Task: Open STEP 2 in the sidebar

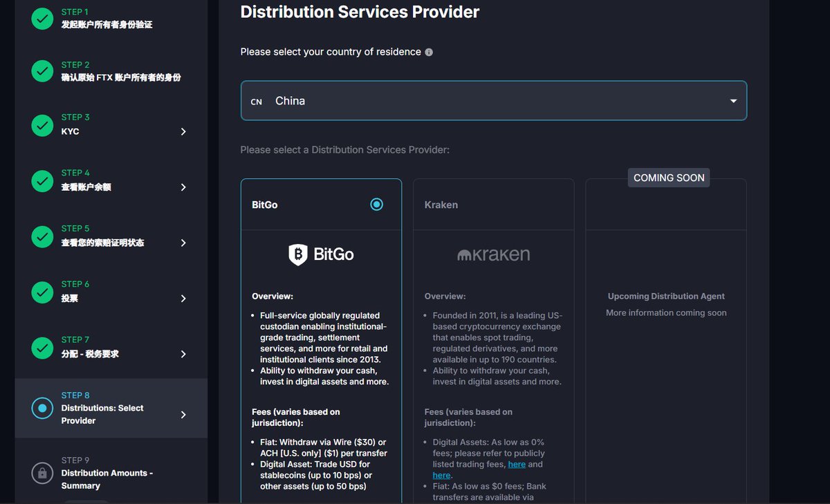Action: click(111, 71)
